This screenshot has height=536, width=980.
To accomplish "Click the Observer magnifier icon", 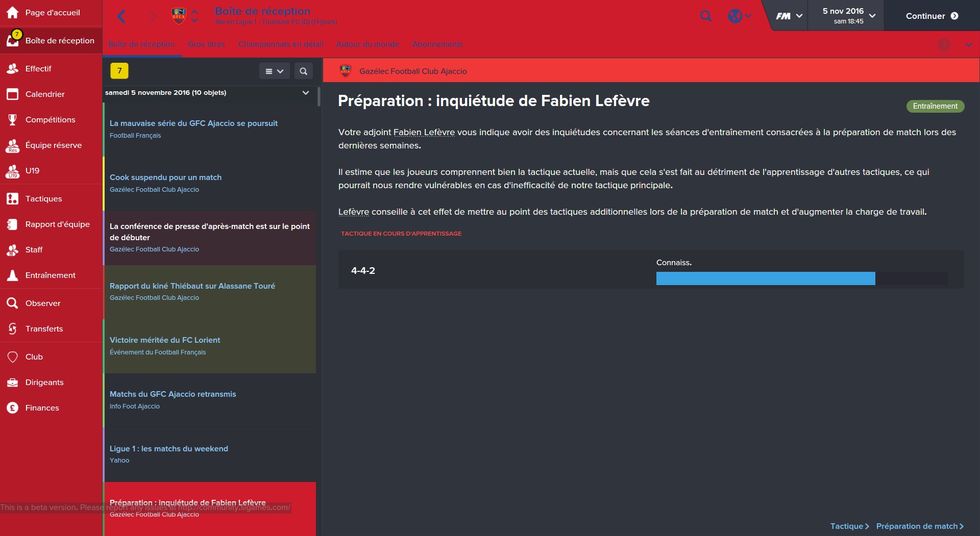I will tap(12, 303).
